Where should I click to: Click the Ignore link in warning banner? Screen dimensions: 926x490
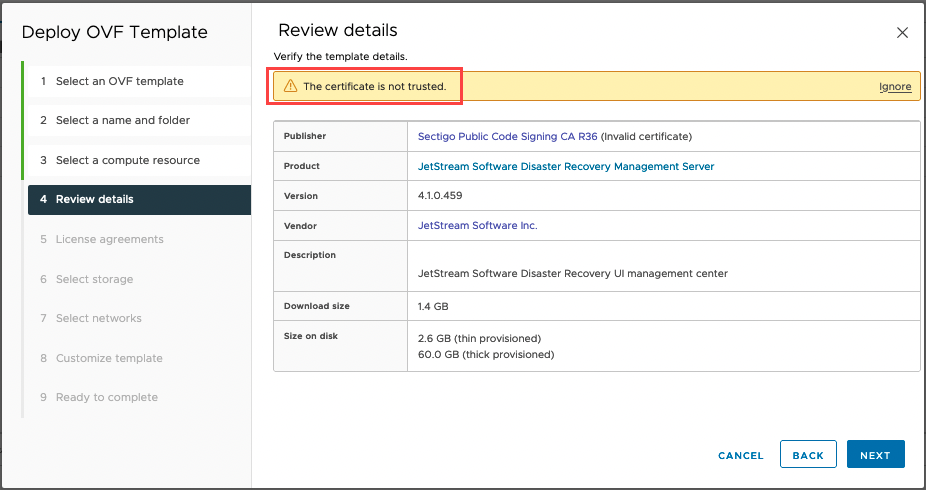[895, 87]
